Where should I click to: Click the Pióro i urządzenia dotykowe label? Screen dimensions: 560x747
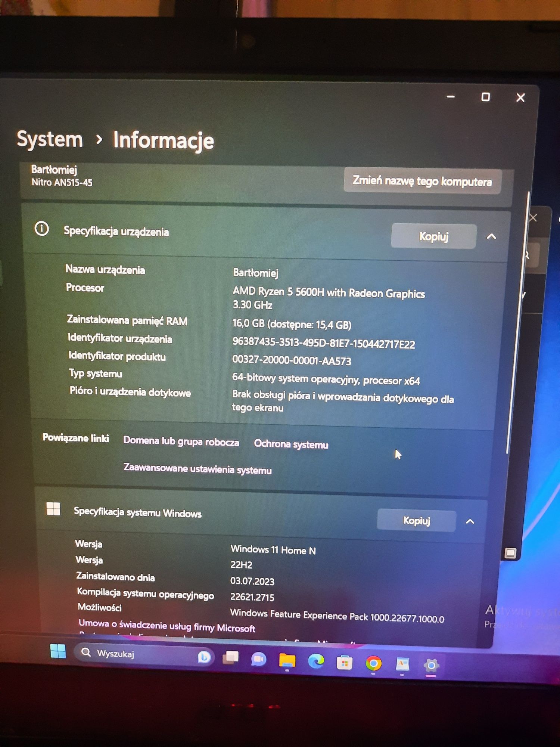pyautogui.click(x=130, y=392)
